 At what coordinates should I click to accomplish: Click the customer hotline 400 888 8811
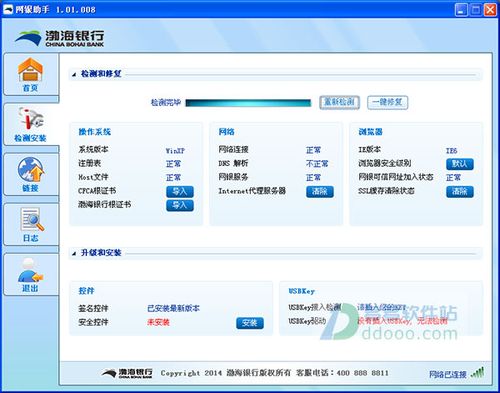pos(363,373)
